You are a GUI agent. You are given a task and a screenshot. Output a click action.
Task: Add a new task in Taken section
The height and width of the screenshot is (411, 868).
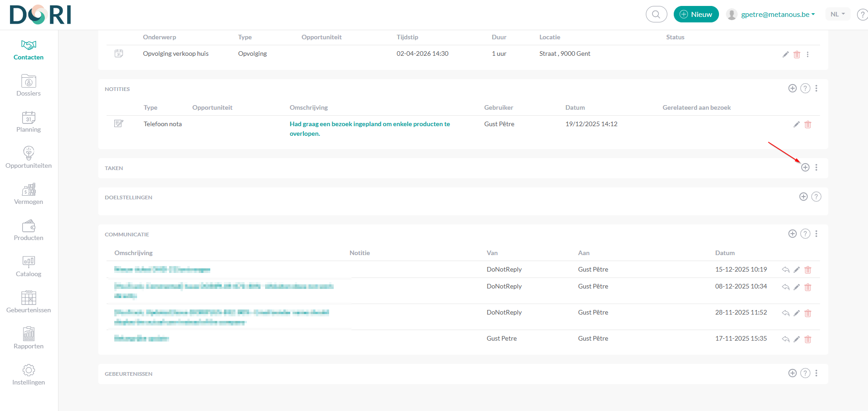pyautogui.click(x=805, y=167)
